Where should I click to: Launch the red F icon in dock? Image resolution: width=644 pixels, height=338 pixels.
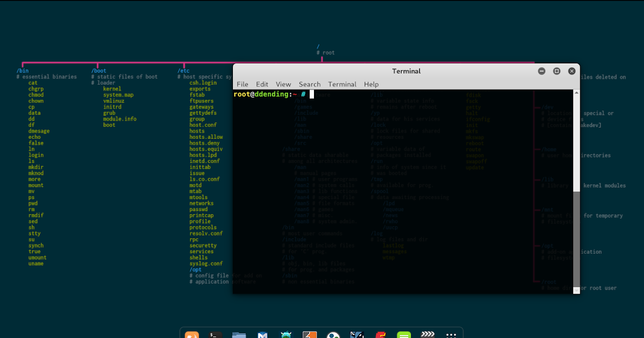pos(380,335)
